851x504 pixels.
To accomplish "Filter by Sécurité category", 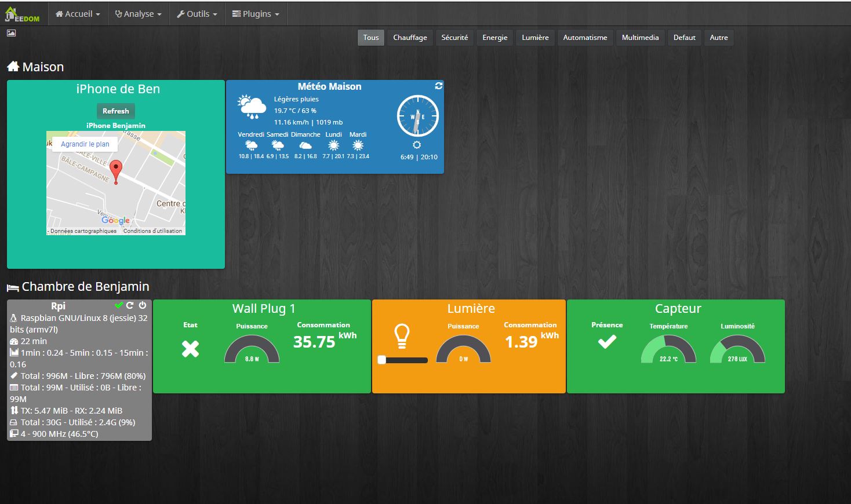I will [x=454, y=38].
